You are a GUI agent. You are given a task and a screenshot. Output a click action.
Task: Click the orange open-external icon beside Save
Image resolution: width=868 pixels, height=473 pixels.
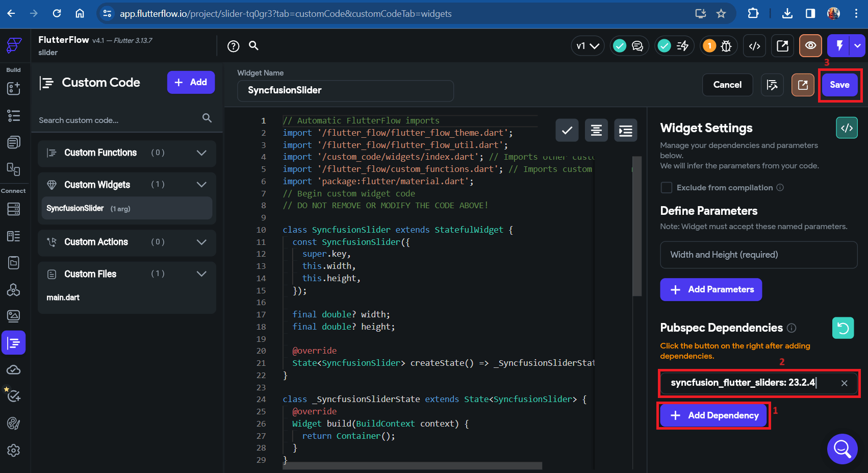point(803,85)
